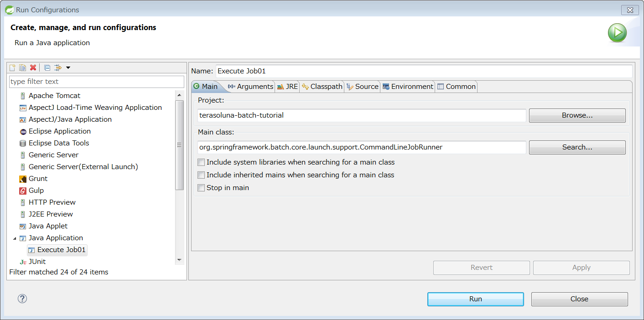Click the AspectJ Load-Time Weaving Application icon
The height and width of the screenshot is (320, 644).
pos(23,108)
